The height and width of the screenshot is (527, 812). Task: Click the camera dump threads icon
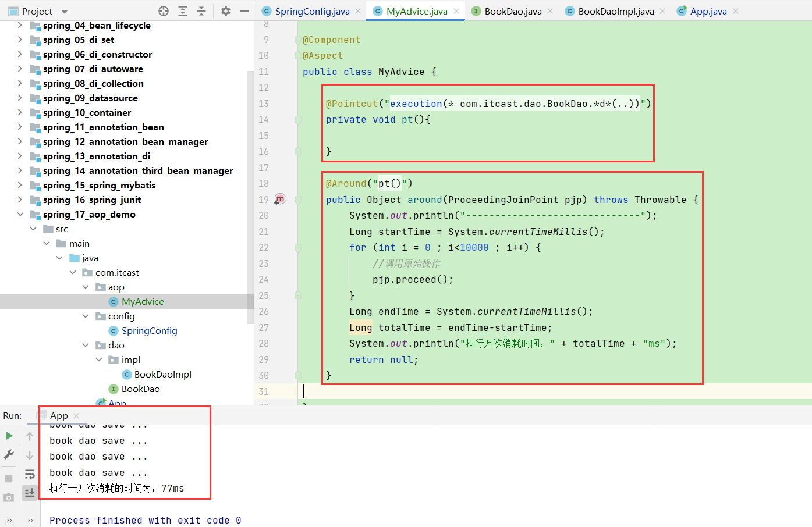pyautogui.click(x=9, y=497)
